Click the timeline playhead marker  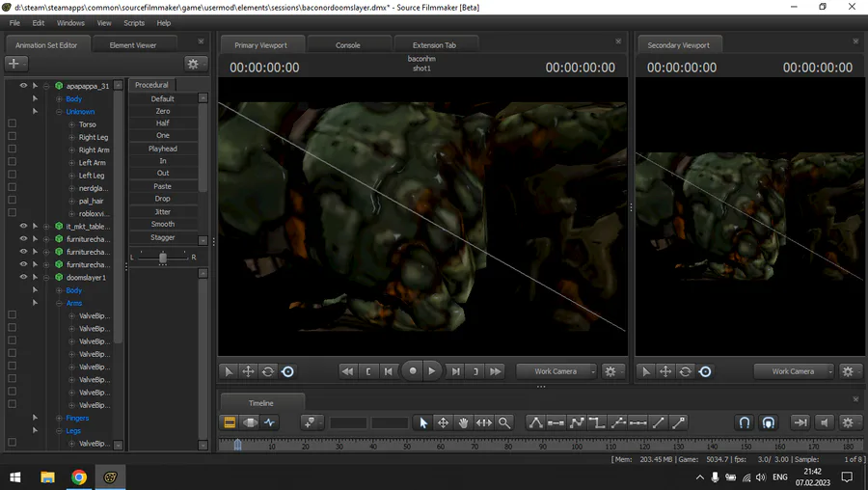pos(237,444)
